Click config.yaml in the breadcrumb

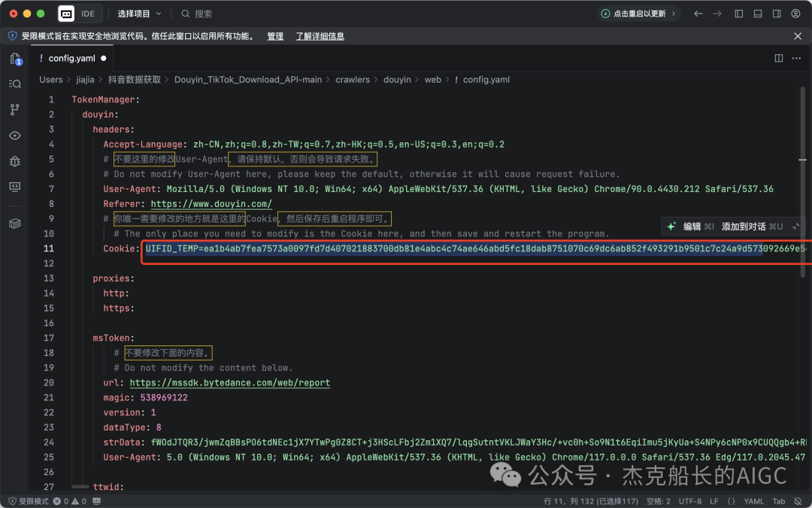click(x=486, y=79)
